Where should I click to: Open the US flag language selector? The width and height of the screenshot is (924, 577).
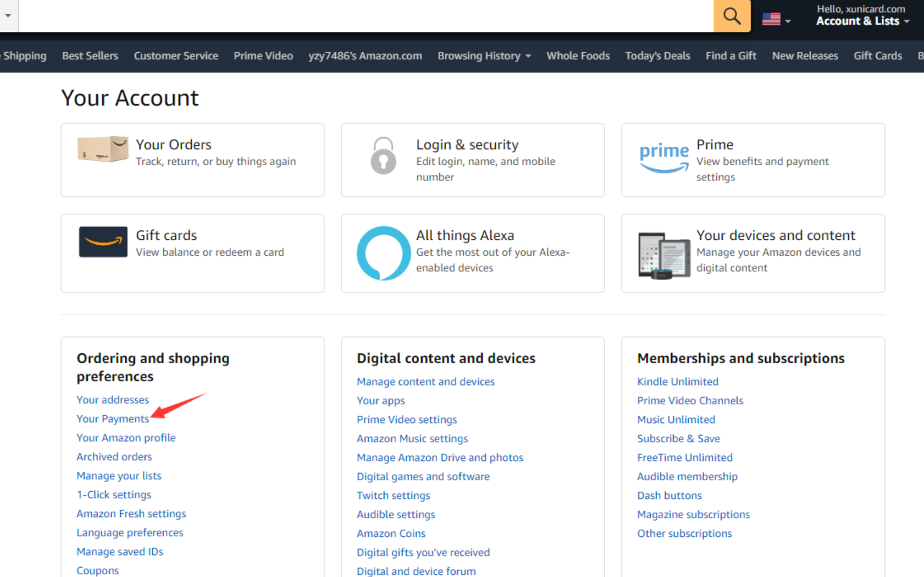pos(776,19)
